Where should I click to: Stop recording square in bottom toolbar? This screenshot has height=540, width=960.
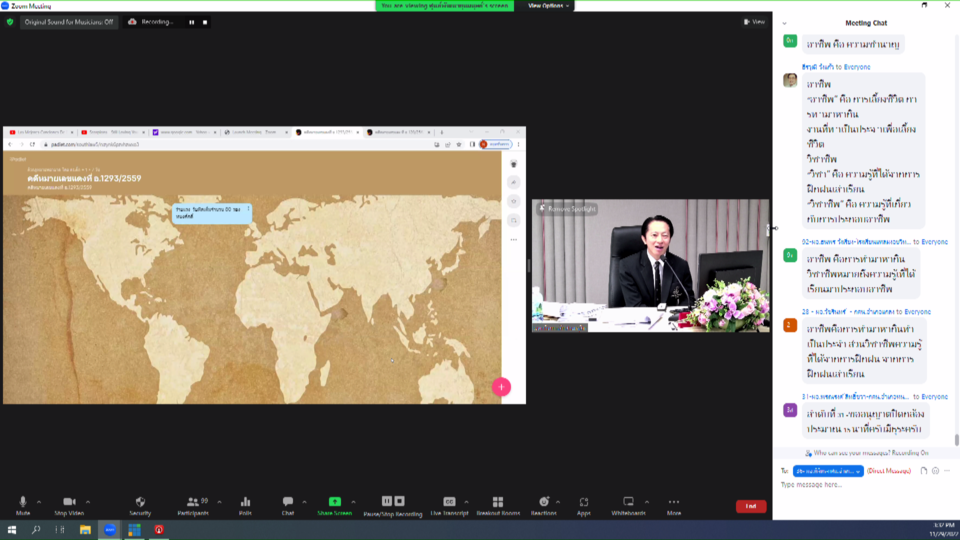pos(400,501)
